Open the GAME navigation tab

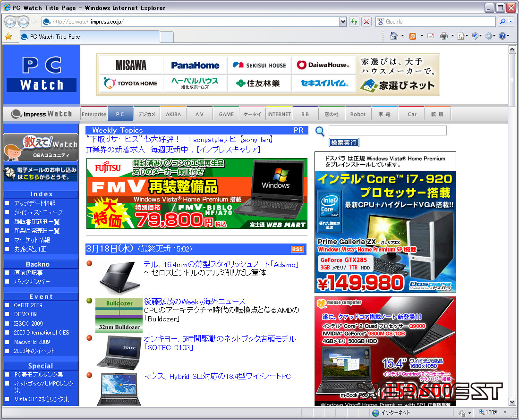point(226,114)
